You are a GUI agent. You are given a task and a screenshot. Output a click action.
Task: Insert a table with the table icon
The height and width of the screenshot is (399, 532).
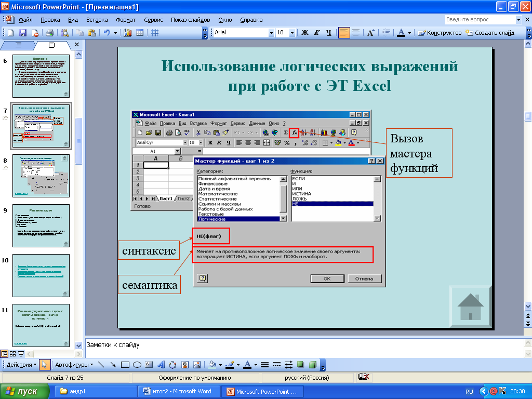click(x=139, y=33)
